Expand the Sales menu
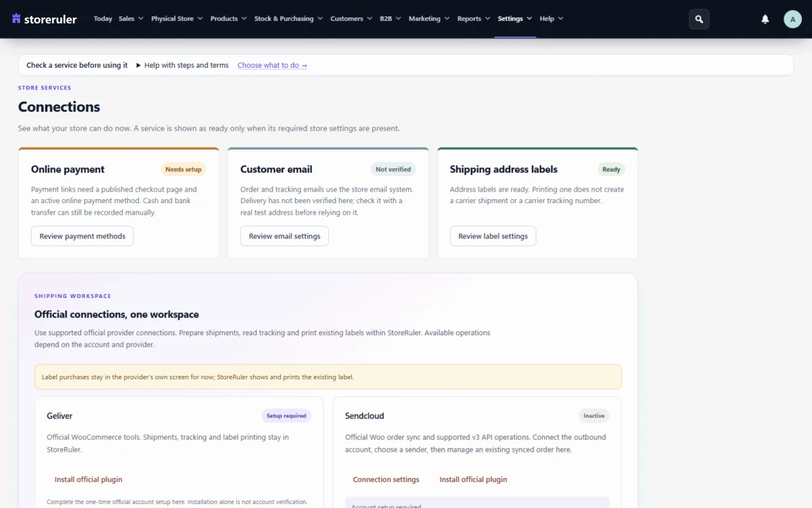Viewport: 812px width, 508px height. 131,19
